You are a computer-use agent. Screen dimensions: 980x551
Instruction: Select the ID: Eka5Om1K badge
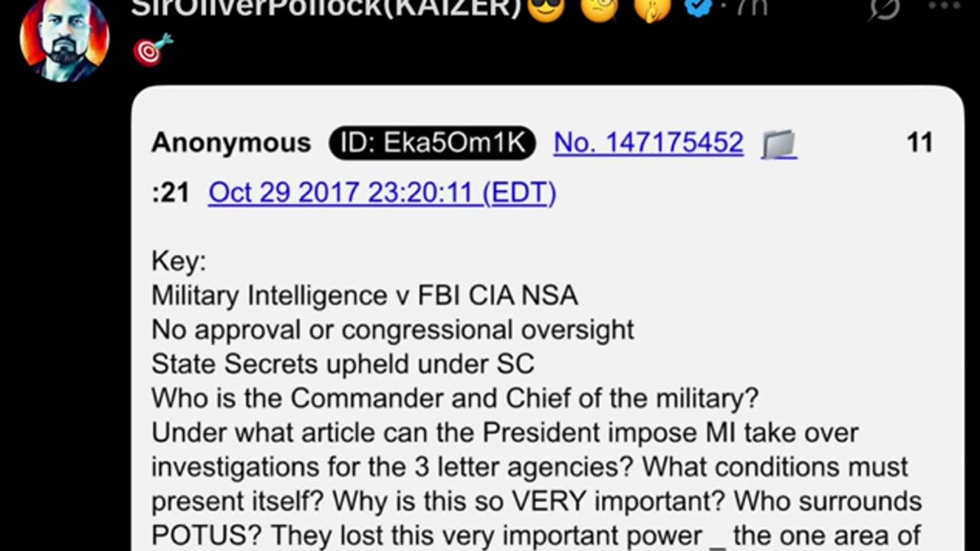(432, 143)
